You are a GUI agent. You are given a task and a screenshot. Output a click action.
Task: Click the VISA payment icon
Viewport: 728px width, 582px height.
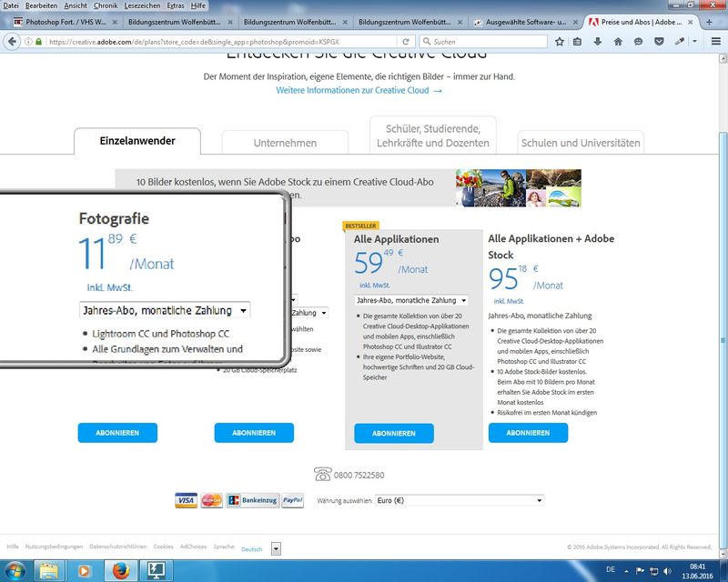pos(186,500)
